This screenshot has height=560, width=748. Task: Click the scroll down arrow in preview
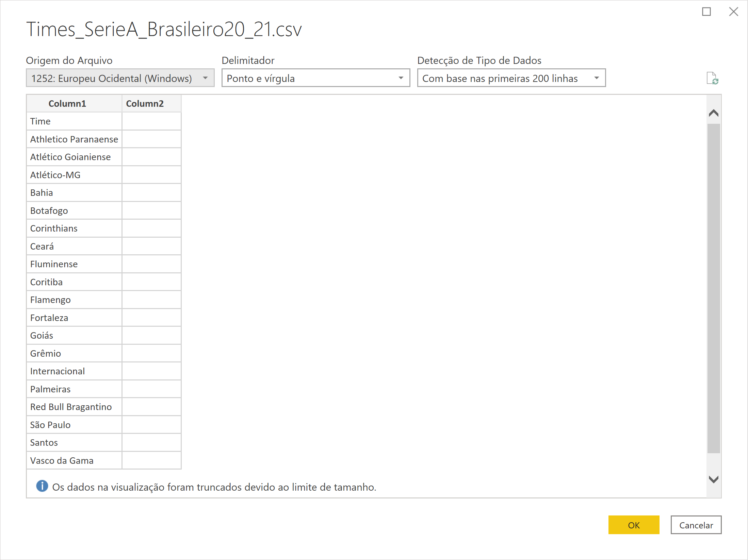point(713,479)
